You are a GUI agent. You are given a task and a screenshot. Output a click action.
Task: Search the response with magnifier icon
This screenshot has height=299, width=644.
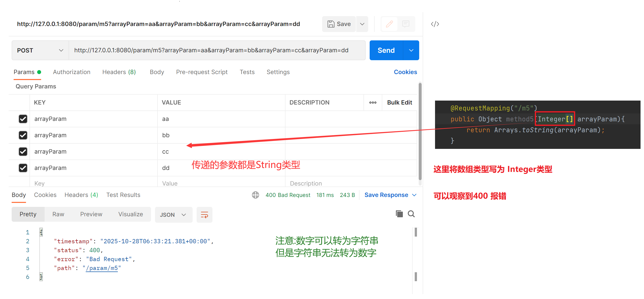click(x=412, y=214)
